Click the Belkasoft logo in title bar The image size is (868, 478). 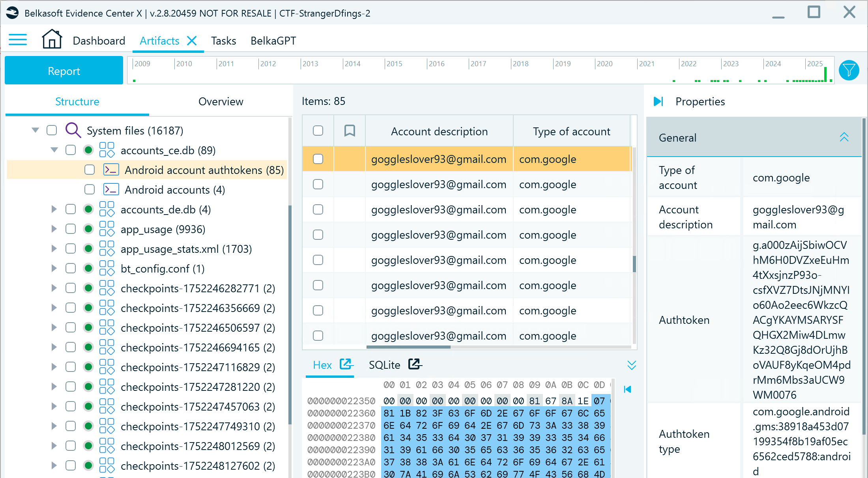pos(12,13)
